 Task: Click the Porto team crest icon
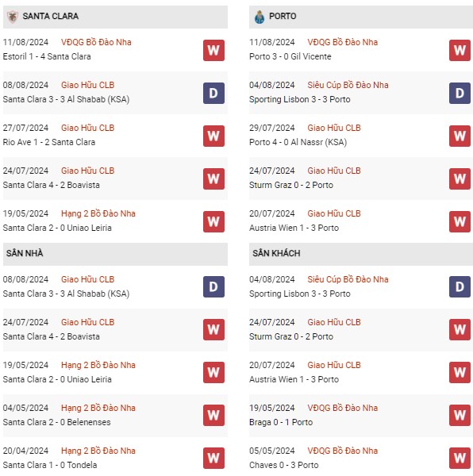260,17
